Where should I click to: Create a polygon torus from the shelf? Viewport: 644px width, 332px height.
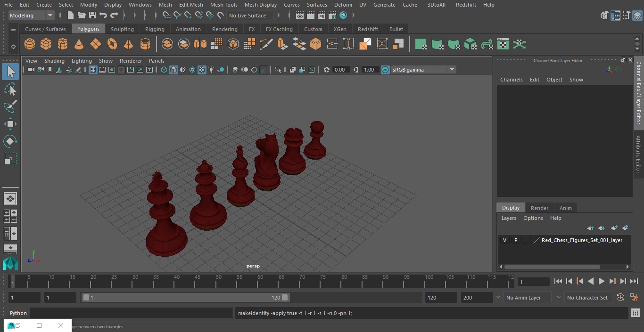112,44
